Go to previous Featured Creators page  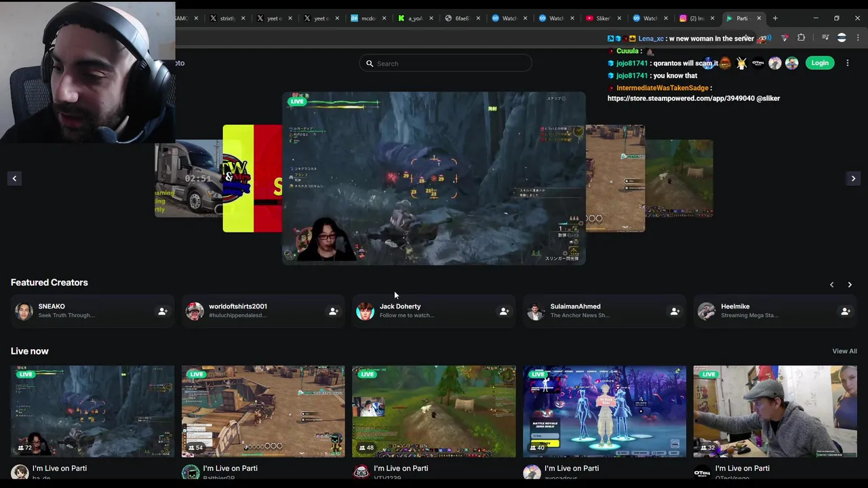(x=832, y=285)
